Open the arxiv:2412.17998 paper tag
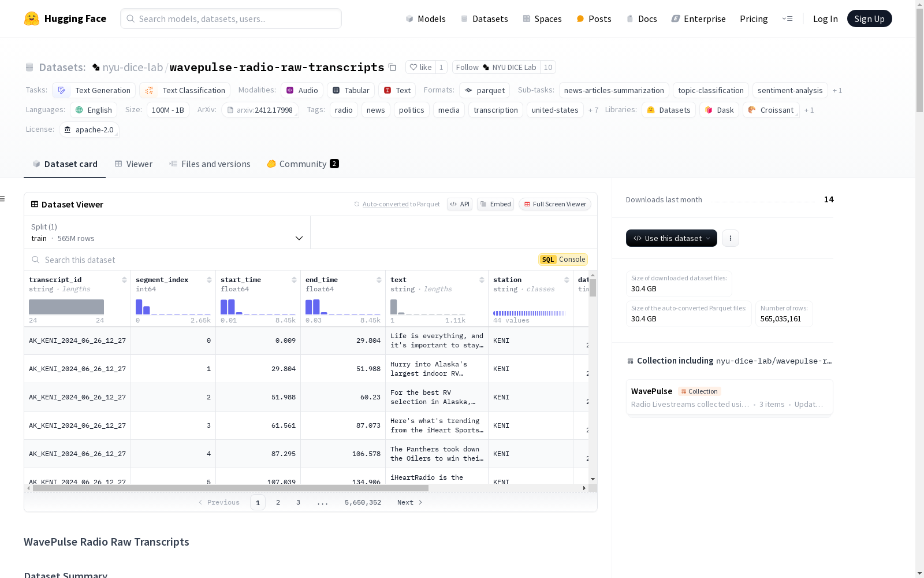 260,110
